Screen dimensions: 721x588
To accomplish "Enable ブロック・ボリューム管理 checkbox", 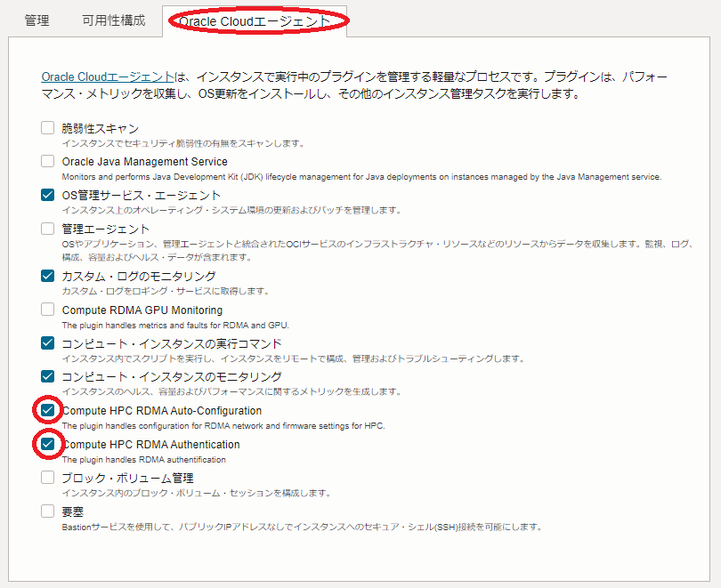I will coord(47,478).
